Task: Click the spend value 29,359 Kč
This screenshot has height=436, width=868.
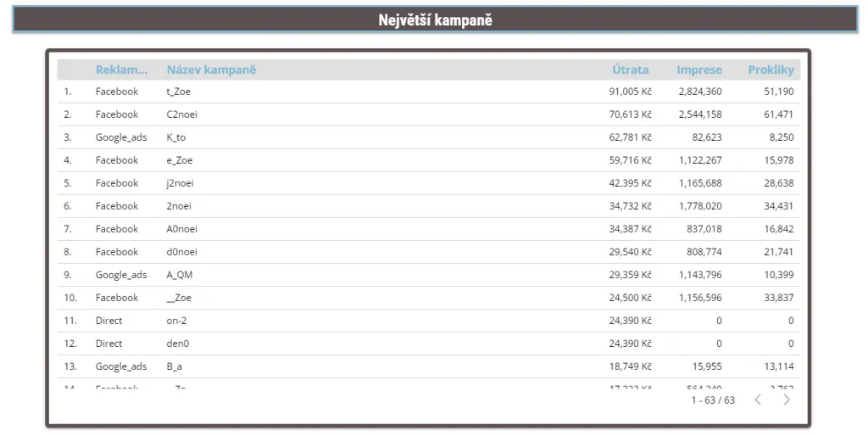Action: (x=630, y=275)
